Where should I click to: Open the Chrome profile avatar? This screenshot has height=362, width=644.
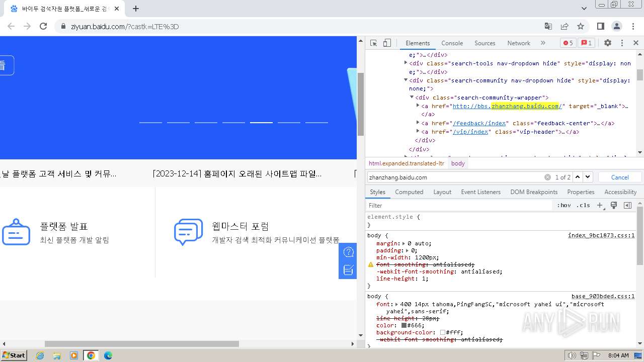point(617,26)
